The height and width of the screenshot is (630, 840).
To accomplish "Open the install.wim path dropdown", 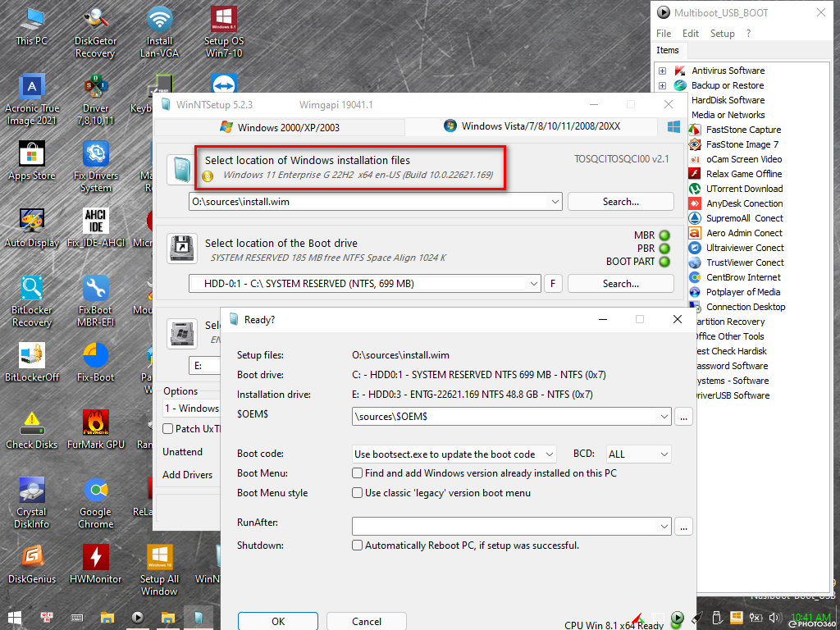I will pos(555,202).
